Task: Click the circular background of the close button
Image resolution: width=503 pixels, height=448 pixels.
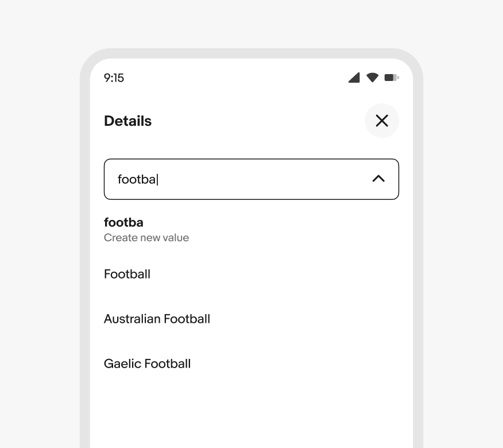Action: [x=382, y=121]
